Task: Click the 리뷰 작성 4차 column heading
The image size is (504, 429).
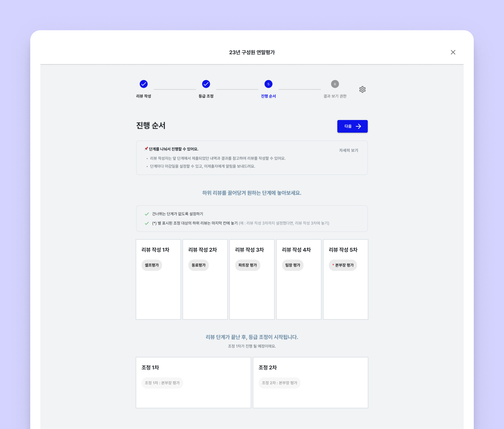Action: [x=296, y=250]
